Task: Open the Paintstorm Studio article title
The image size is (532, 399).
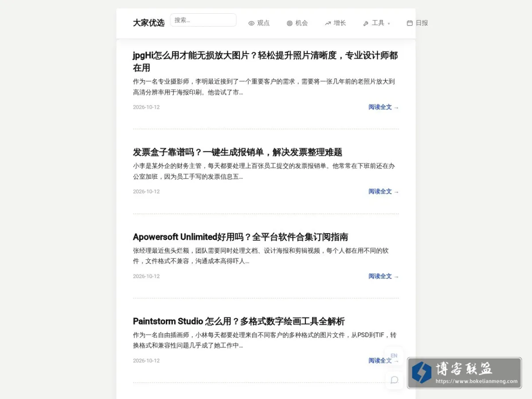Action: tap(239, 321)
